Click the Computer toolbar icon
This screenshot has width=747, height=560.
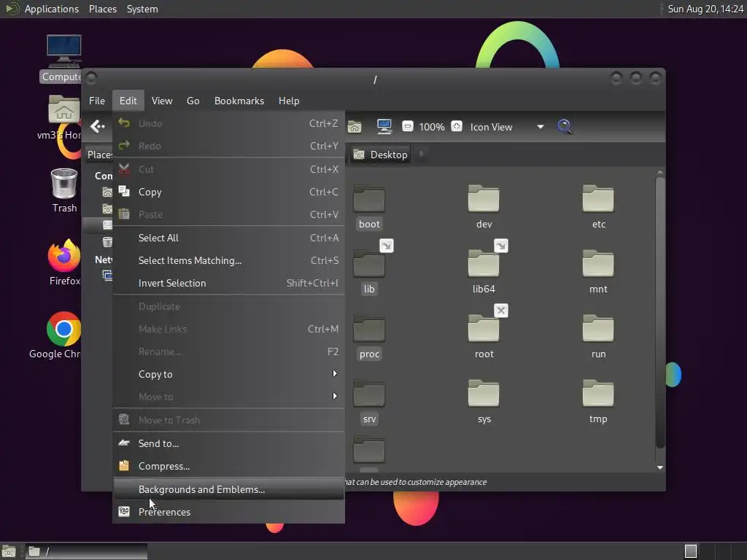pos(384,126)
